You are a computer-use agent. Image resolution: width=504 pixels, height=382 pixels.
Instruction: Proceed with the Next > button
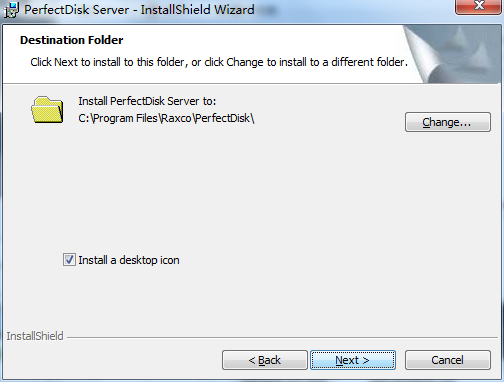(353, 360)
